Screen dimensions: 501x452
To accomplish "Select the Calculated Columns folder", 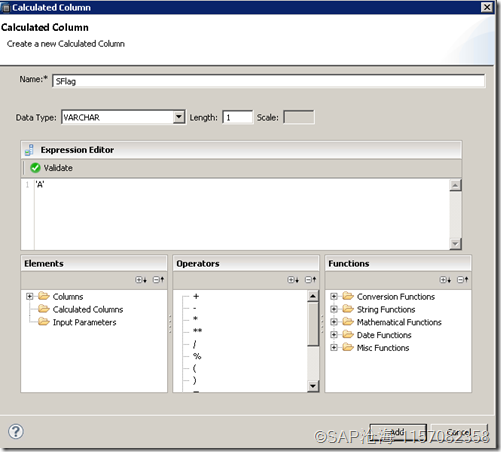I will coord(88,309).
